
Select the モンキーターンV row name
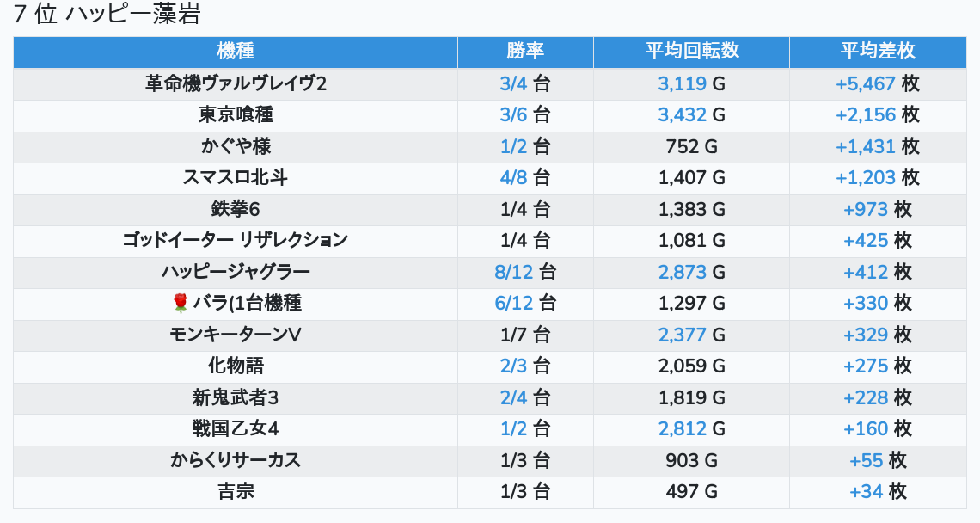236,335
